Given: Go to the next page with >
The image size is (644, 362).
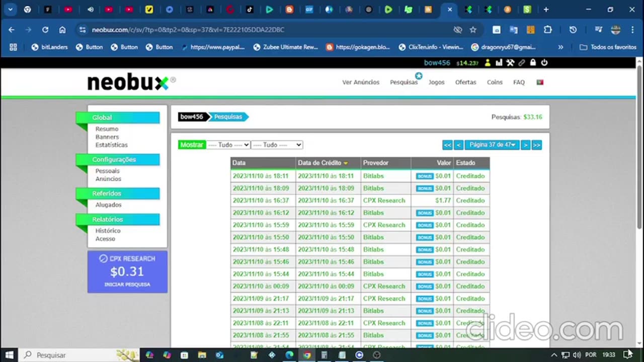Looking at the screenshot, I should point(525,145).
